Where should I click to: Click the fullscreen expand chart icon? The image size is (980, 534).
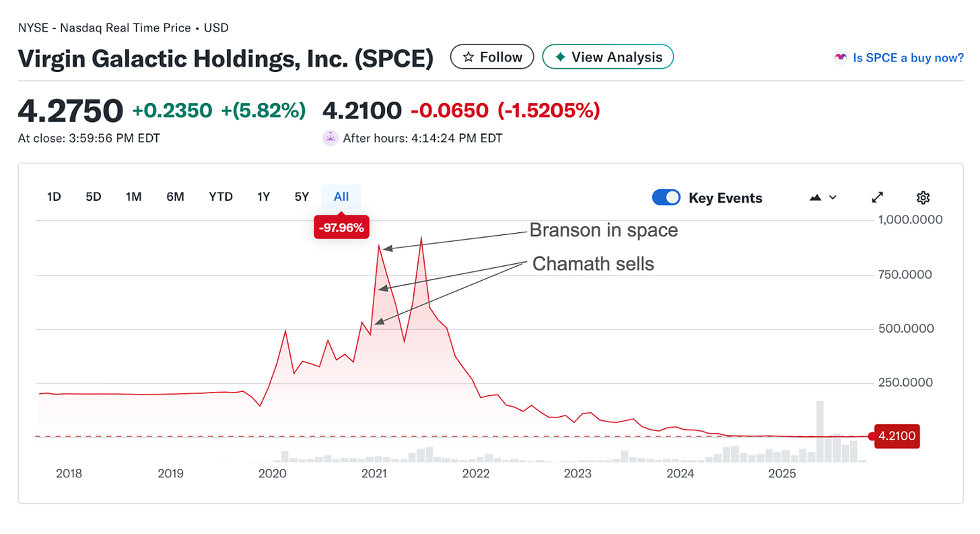click(877, 197)
